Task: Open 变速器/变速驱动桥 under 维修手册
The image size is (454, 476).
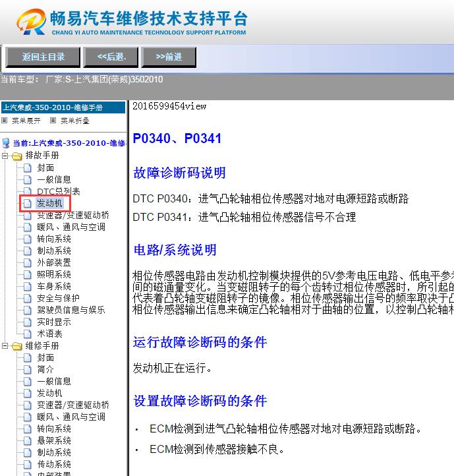Action: coord(73,405)
